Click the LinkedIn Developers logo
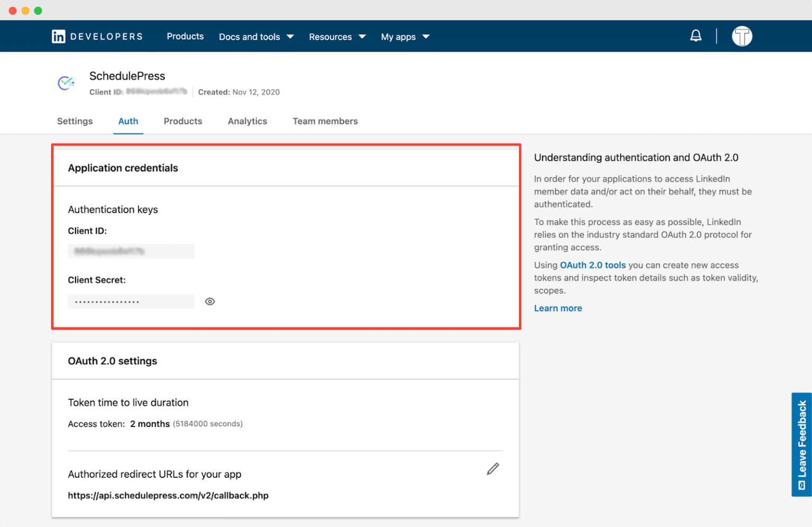812x527 pixels. coord(97,36)
